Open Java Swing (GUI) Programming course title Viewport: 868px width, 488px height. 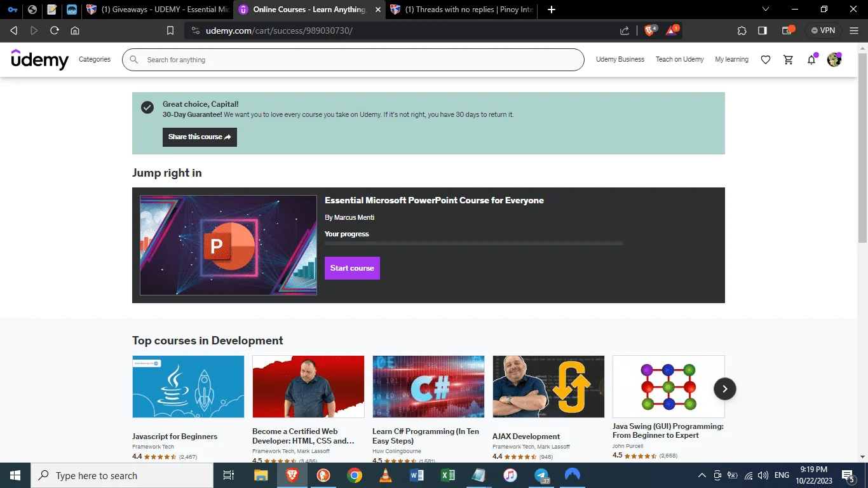click(668, 431)
